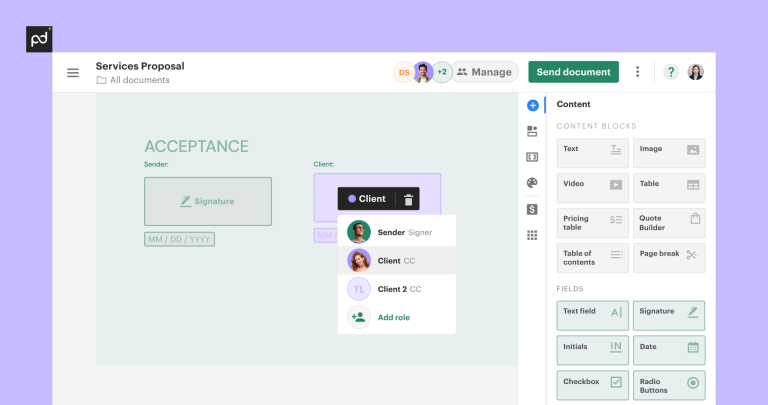
Task: Click the blue add content plus icon
Action: tap(532, 105)
